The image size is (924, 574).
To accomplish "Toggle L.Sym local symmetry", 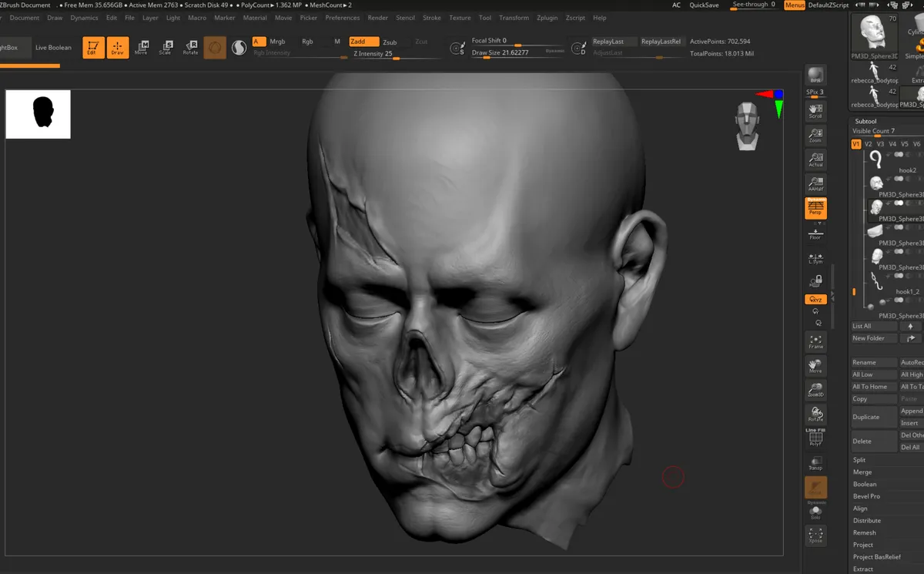I will pos(815,260).
